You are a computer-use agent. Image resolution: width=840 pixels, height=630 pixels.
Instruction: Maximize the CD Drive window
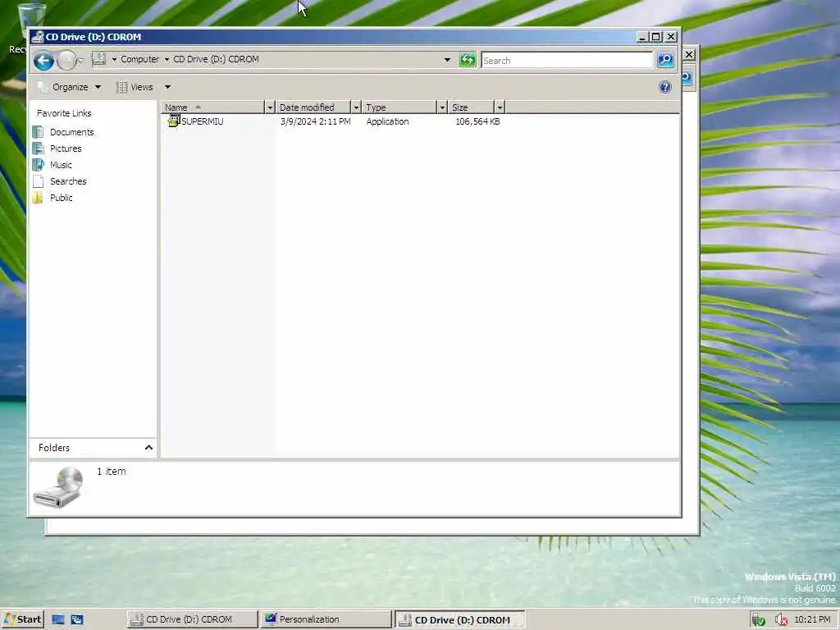(x=655, y=37)
